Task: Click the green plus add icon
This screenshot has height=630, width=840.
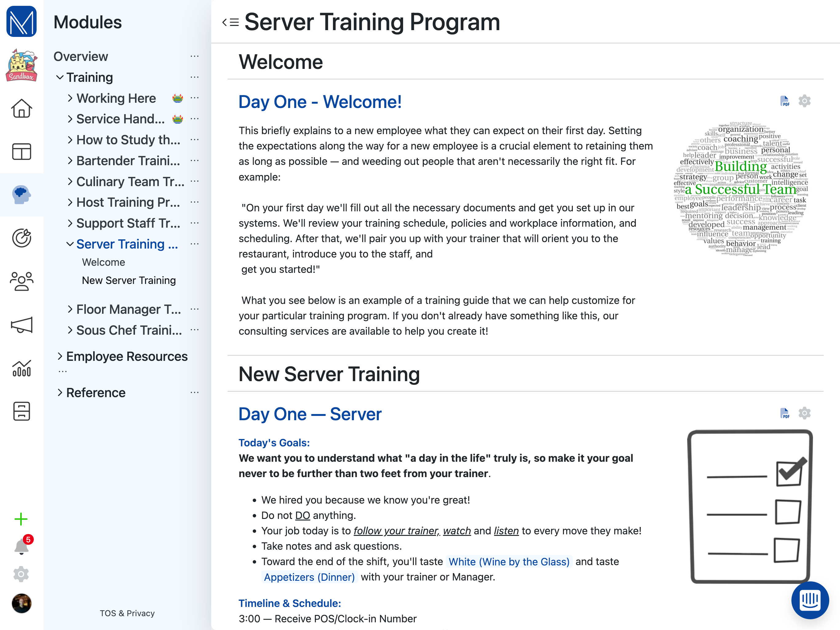Action: coord(21,519)
